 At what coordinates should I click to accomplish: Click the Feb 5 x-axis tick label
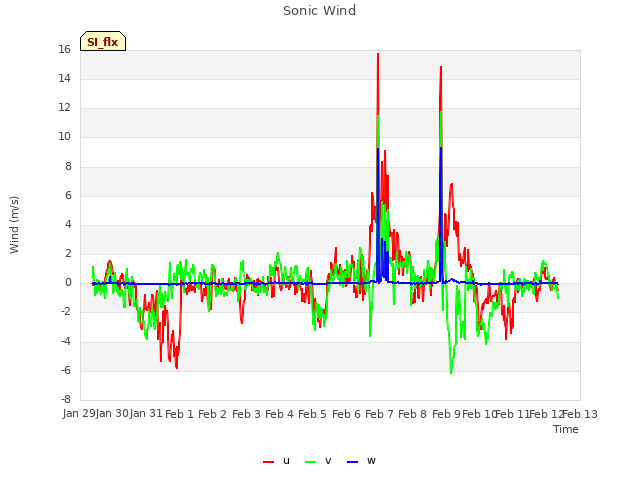pos(312,414)
